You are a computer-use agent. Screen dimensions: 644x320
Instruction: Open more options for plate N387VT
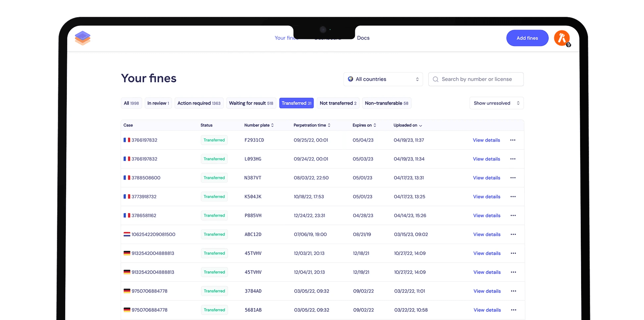tap(513, 178)
